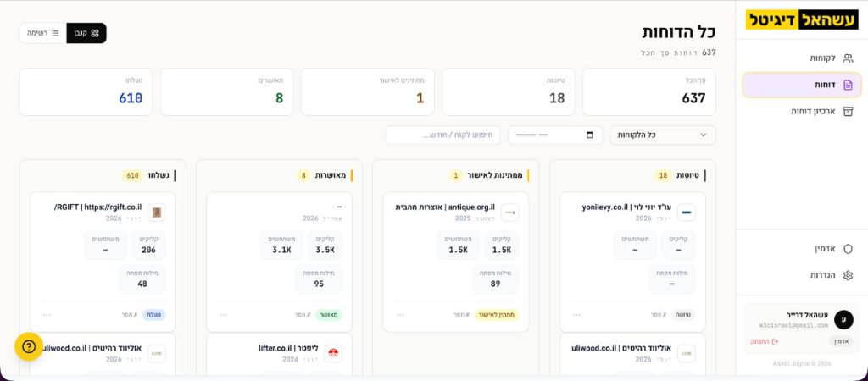Open three-dots menu on אפריל 2026 approved card
868x381 pixels.
224,315
